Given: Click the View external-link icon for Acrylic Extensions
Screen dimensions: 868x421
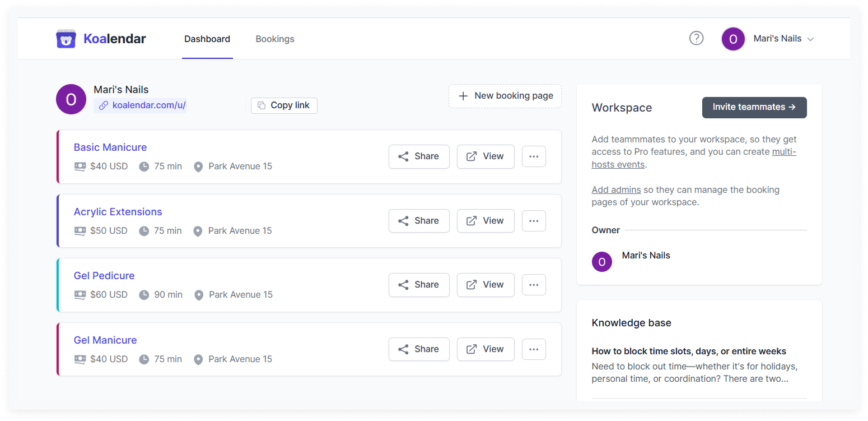Looking at the screenshot, I should pyautogui.click(x=472, y=220).
